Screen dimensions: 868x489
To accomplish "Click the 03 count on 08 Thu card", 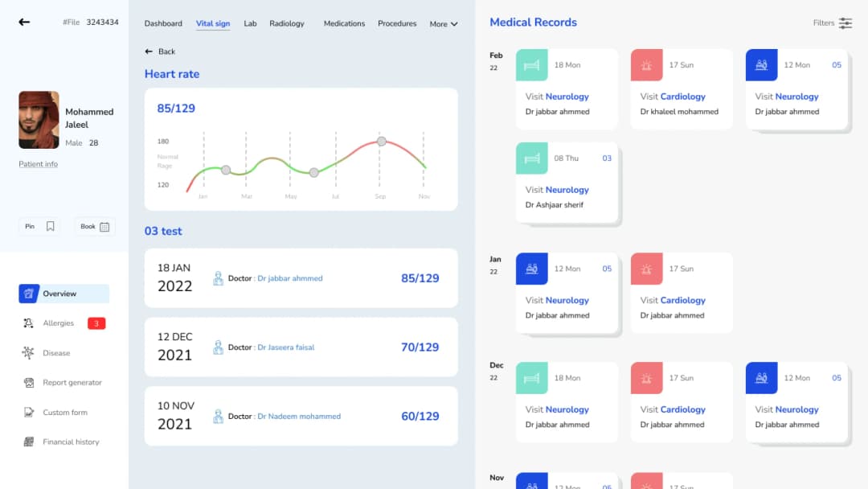I will point(607,158).
